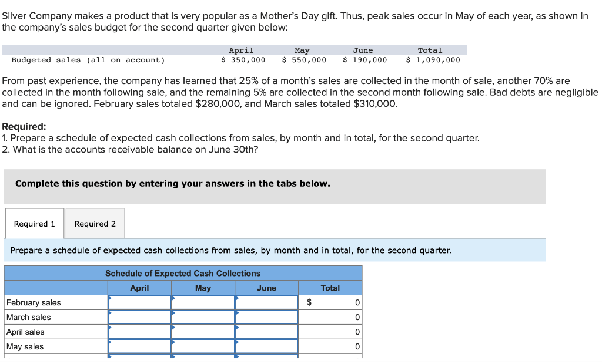
Task: Focus April sales June column cell
Action: coord(266,332)
